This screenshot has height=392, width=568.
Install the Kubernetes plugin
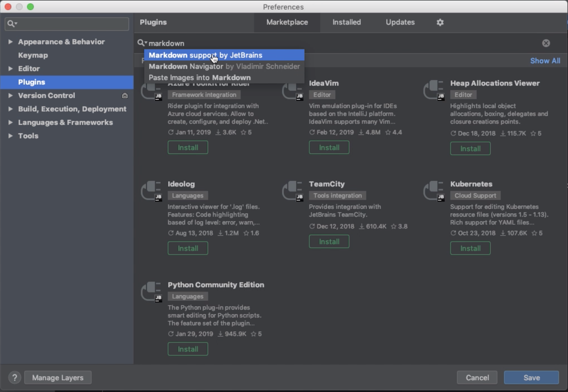470,248
